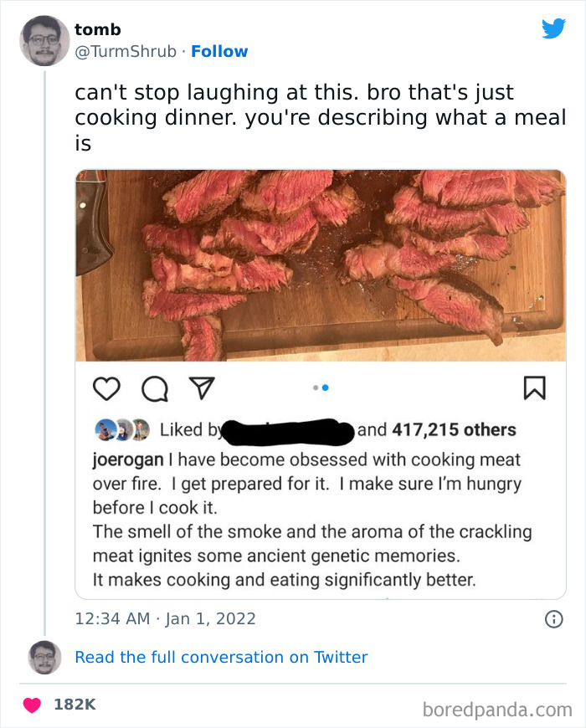
Task: Click Read the full conversation on Twitter
Action: pos(222,658)
